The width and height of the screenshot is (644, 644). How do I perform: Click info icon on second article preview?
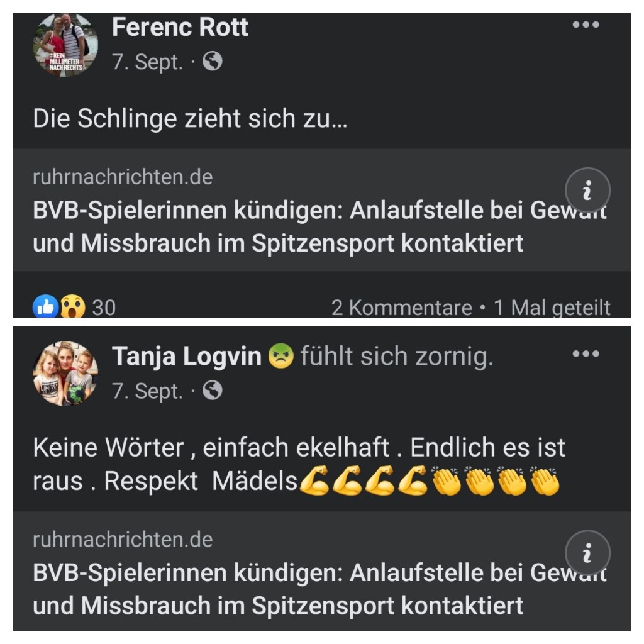click(x=587, y=553)
